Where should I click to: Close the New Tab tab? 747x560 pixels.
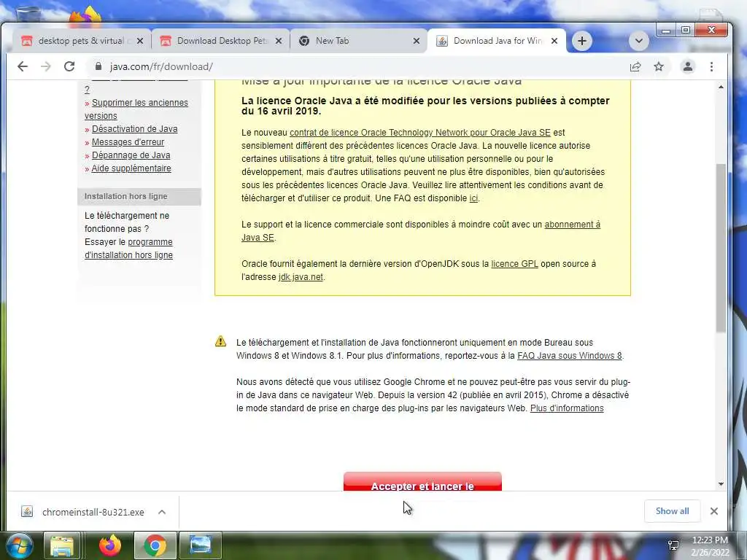click(417, 41)
